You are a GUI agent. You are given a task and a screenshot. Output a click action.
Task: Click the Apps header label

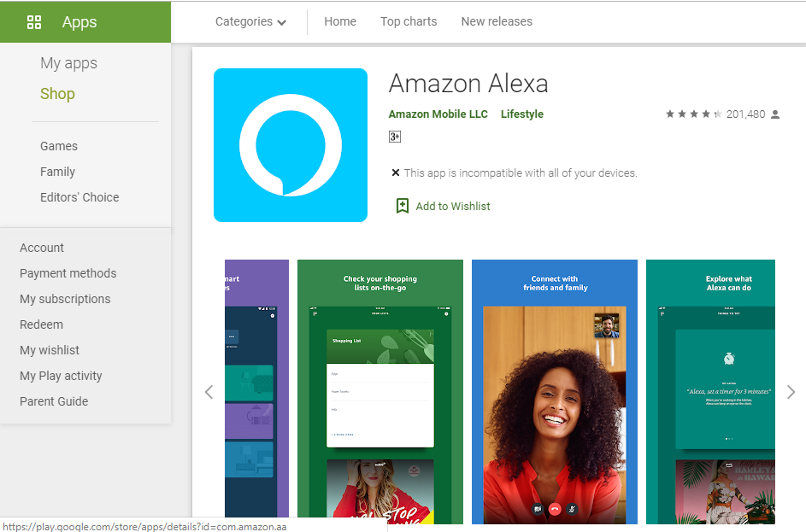79,22
